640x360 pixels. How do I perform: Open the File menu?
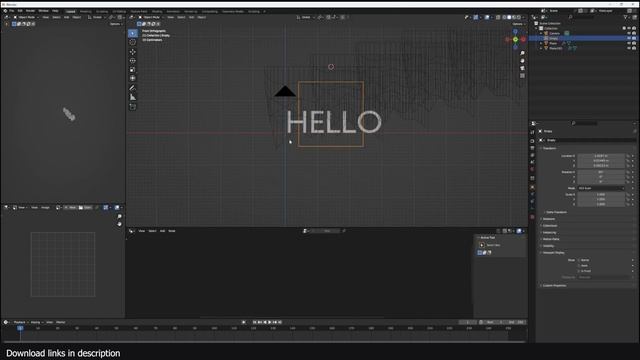[11, 11]
